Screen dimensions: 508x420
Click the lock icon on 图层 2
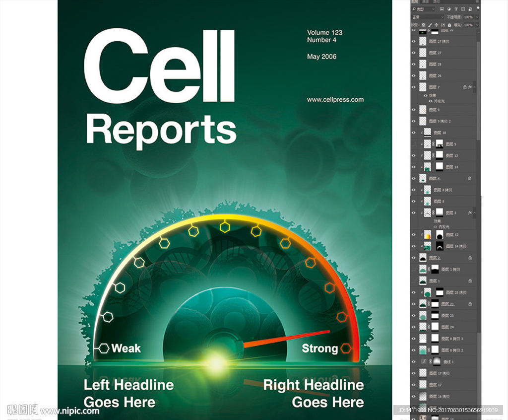pyautogui.click(x=470, y=258)
